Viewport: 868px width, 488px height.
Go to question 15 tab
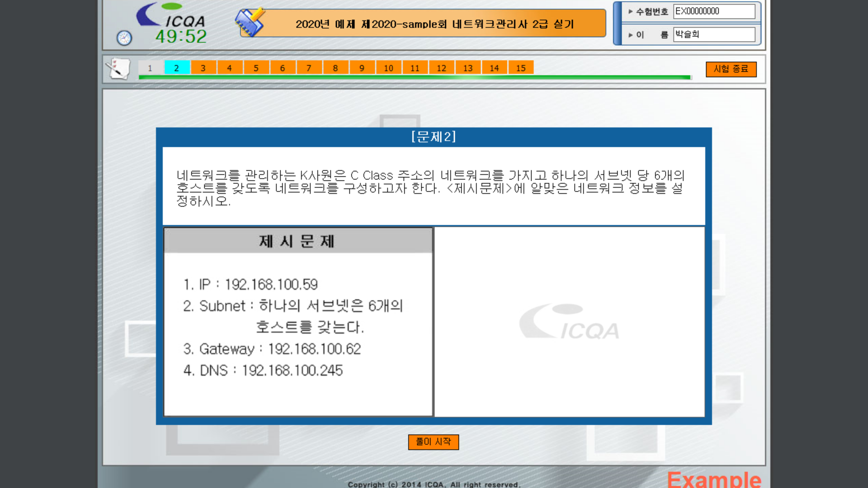521,68
